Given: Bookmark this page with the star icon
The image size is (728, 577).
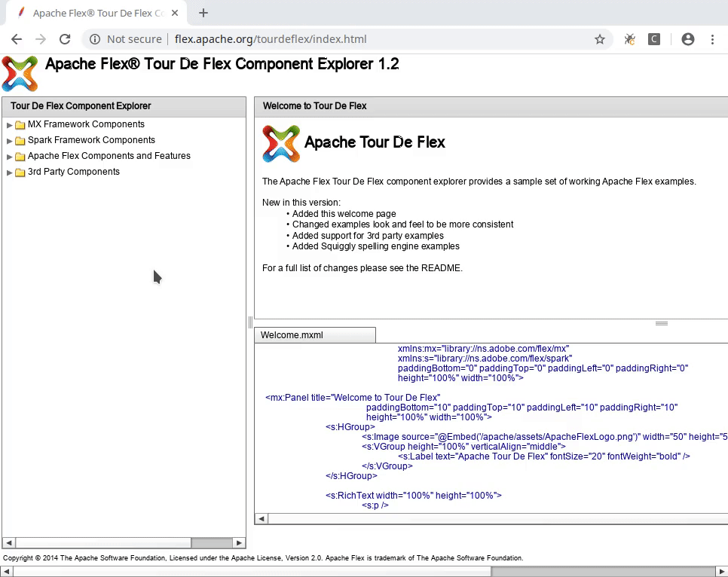Looking at the screenshot, I should pyautogui.click(x=600, y=39).
